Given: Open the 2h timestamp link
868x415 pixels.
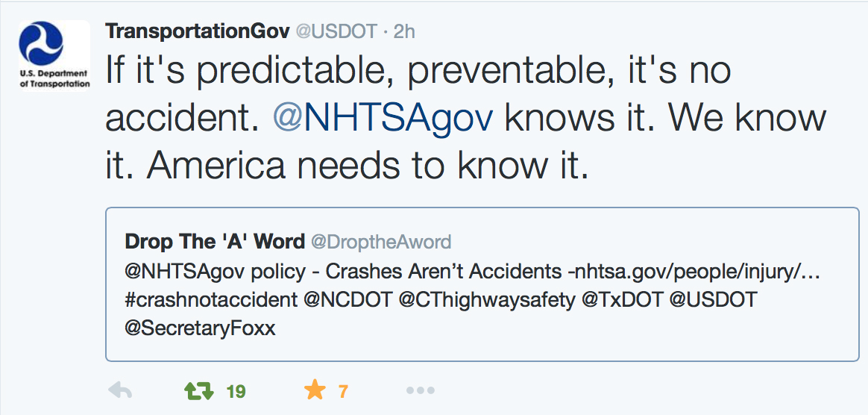Looking at the screenshot, I should (404, 31).
